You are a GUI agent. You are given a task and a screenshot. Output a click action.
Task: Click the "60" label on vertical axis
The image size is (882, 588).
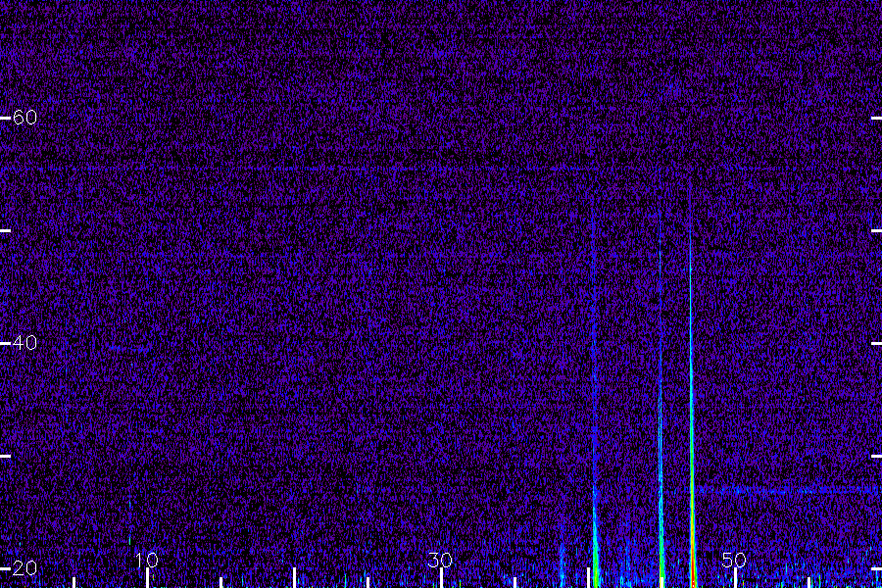click(24, 118)
